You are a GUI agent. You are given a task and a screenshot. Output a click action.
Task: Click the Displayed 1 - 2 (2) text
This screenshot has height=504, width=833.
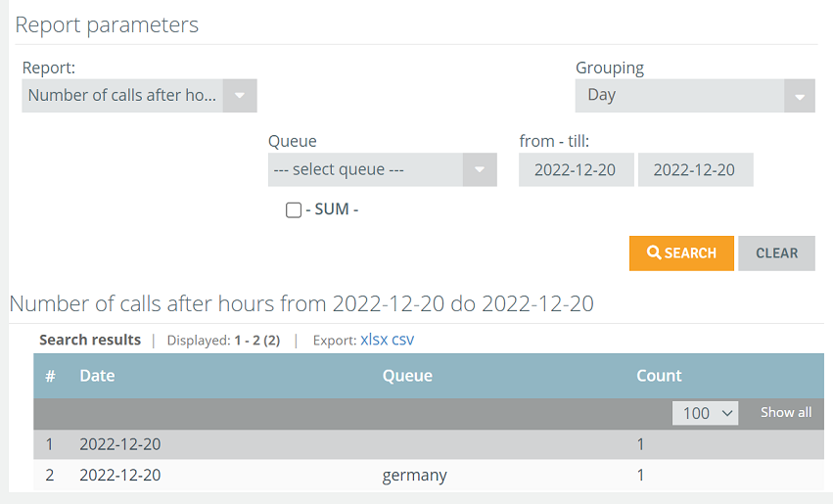tap(223, 341)
